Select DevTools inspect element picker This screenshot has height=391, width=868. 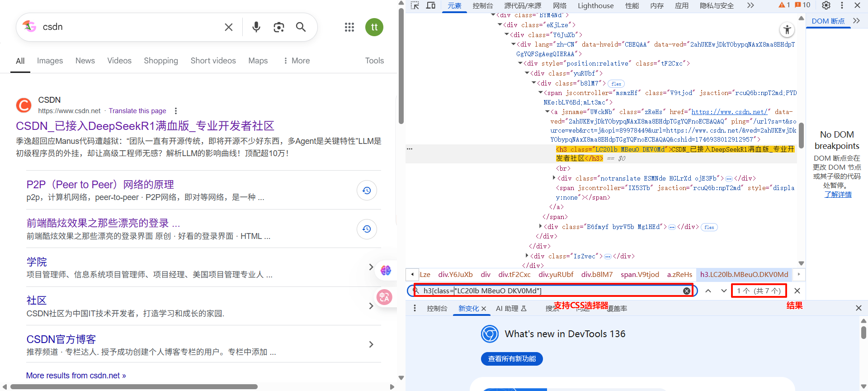(x=415, y=5)
